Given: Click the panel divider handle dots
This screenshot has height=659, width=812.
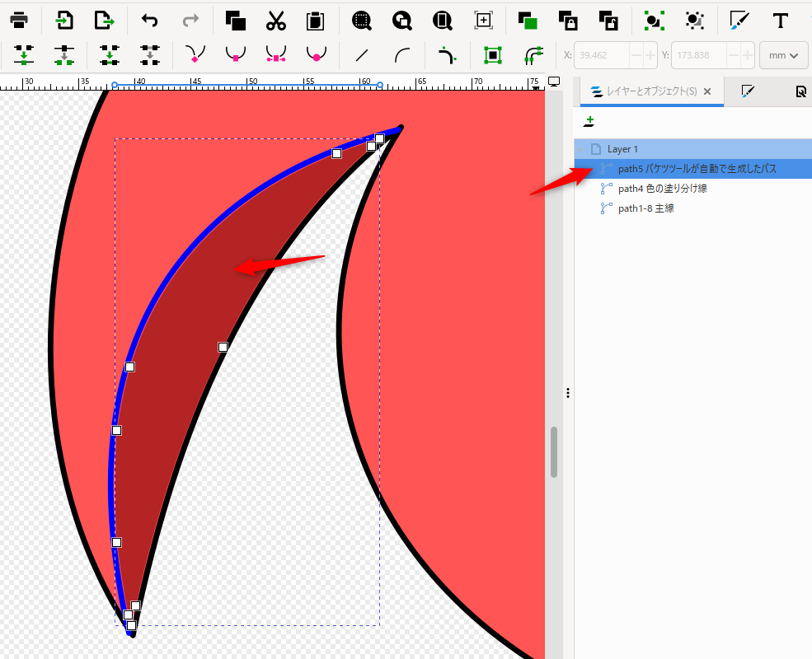Looking at the screenshot, I should coord(568,393).
